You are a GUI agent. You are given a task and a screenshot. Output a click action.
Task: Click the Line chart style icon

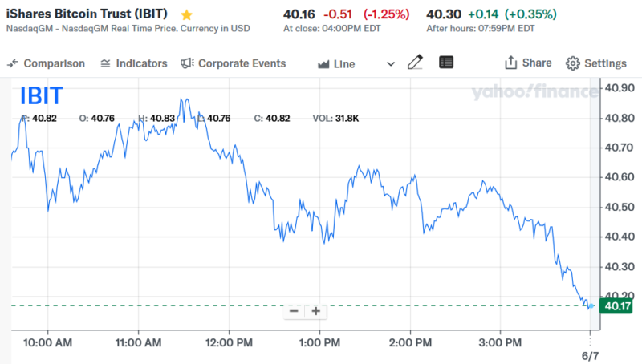pos(323,63)
